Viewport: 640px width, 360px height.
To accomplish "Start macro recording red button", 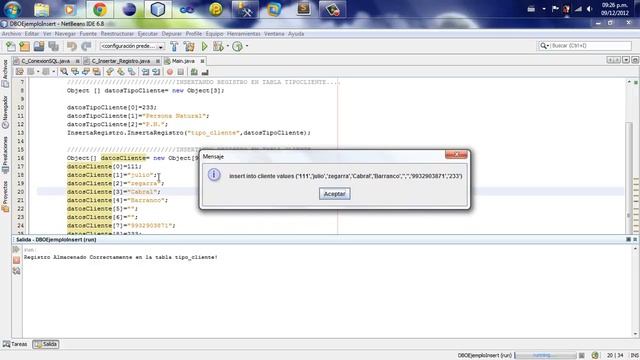I will tap(170, 72).
